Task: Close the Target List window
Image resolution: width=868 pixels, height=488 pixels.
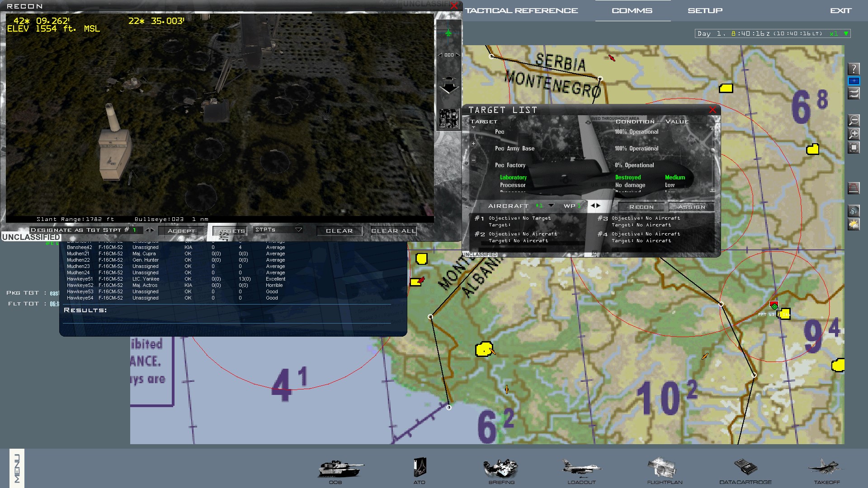Action: [x=712, y=110]
